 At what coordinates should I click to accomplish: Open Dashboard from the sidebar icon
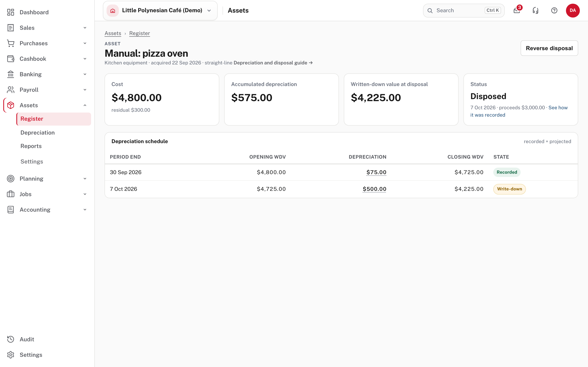[x=11, y=12]
